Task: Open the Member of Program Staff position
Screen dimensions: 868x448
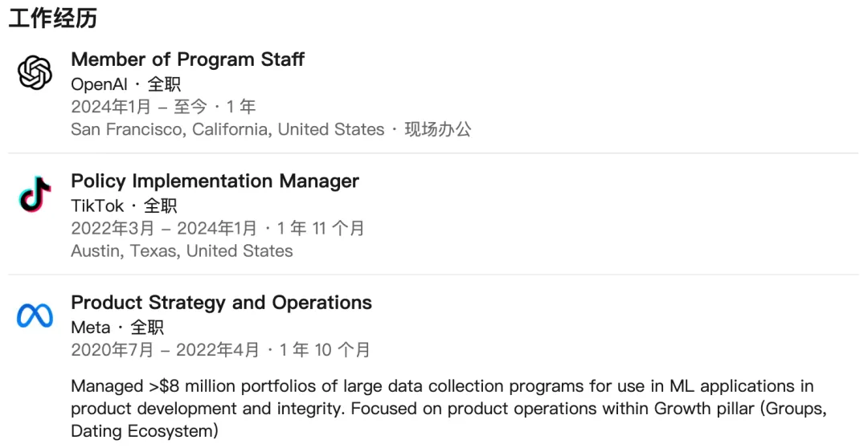Action: pos(187,59)
